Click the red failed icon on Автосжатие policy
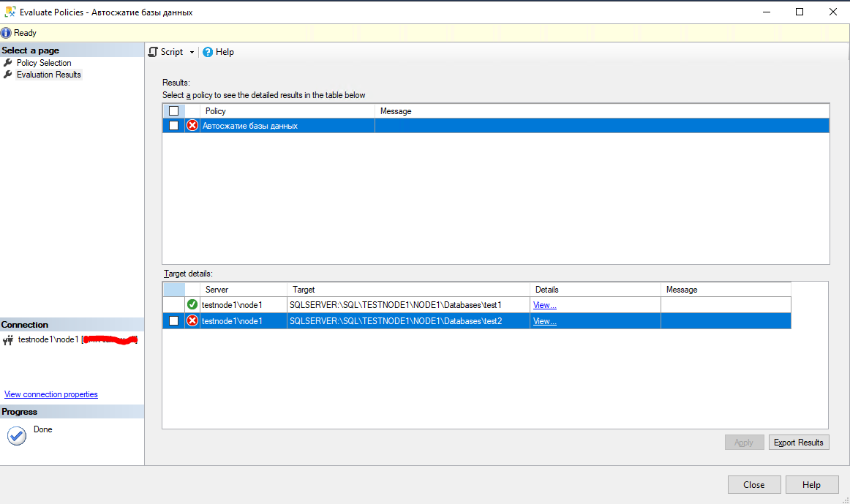850x504 pixels. tap(192, 125)
